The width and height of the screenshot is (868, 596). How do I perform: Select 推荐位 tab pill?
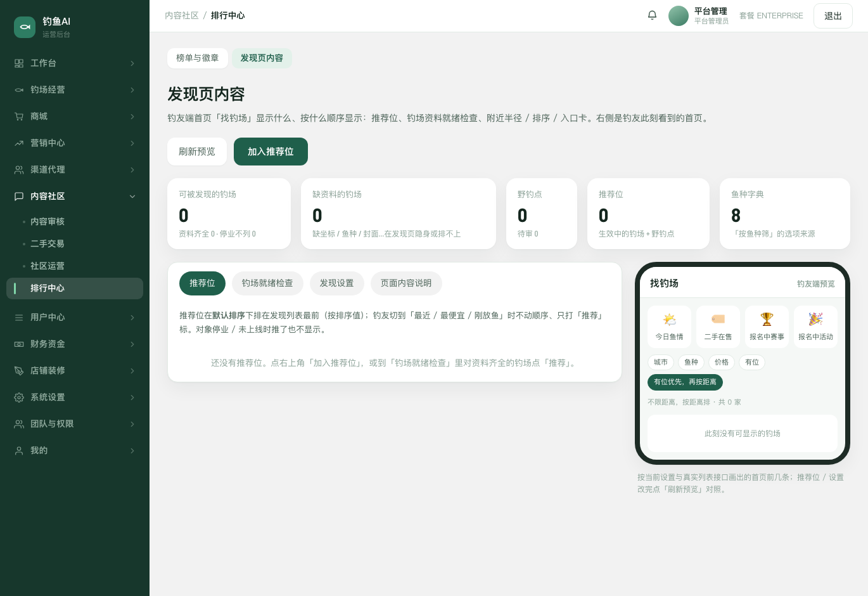202,283
